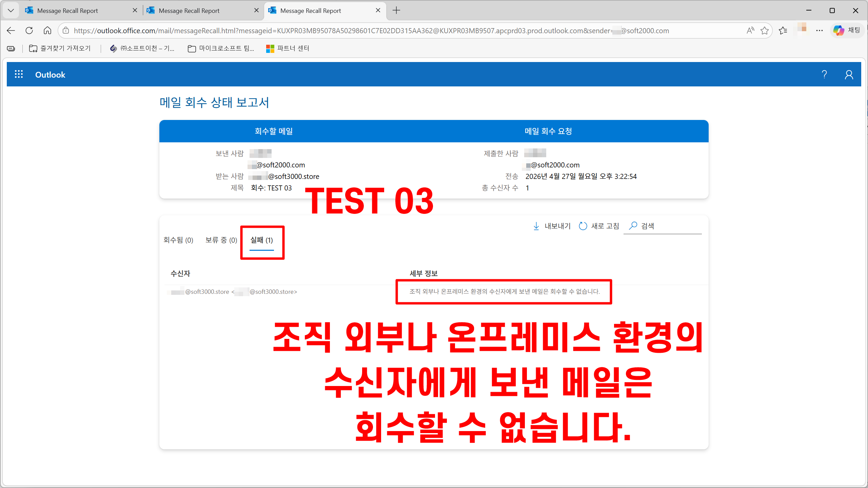
Task: Add page to favorites star icon
Action: click(765, 30)
